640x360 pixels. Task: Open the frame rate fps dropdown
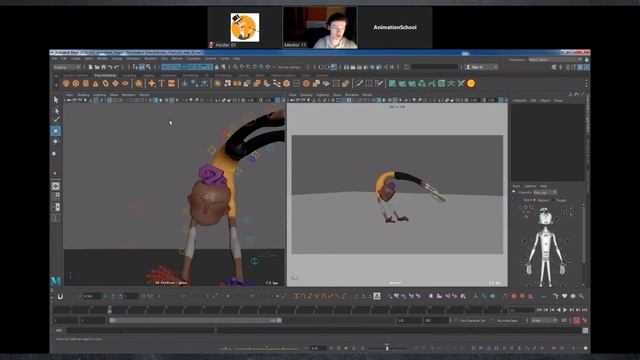click(x=544, y=321)
